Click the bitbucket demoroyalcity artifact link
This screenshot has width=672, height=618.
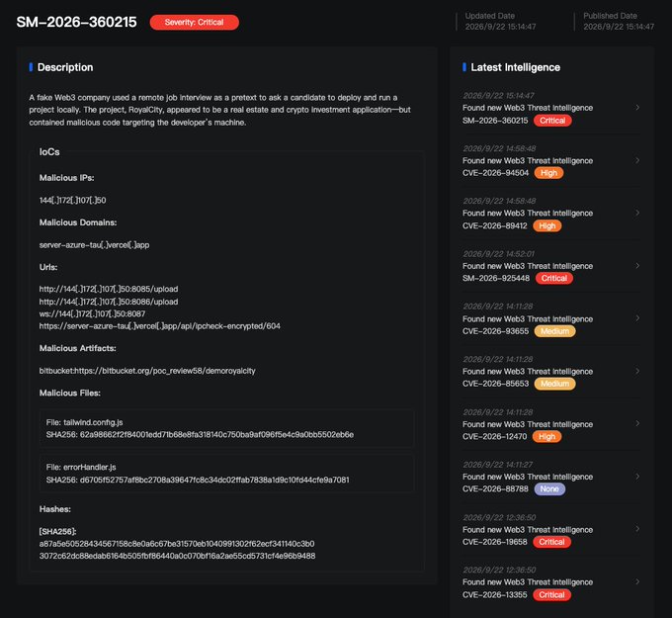tap(147, 371)
